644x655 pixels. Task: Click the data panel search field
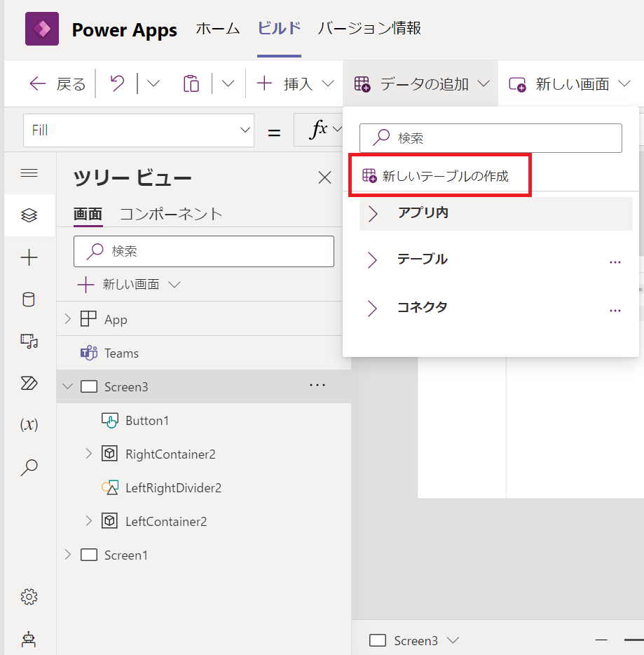click(491, 138)
